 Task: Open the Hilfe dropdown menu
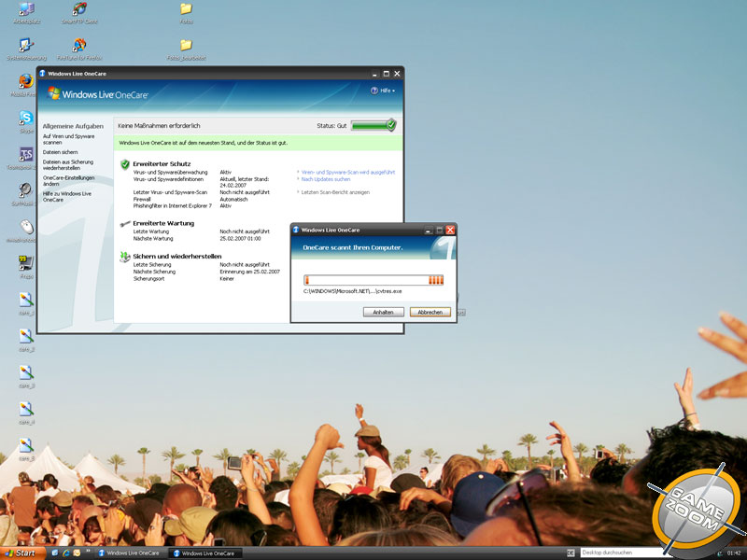pos(383,91)
